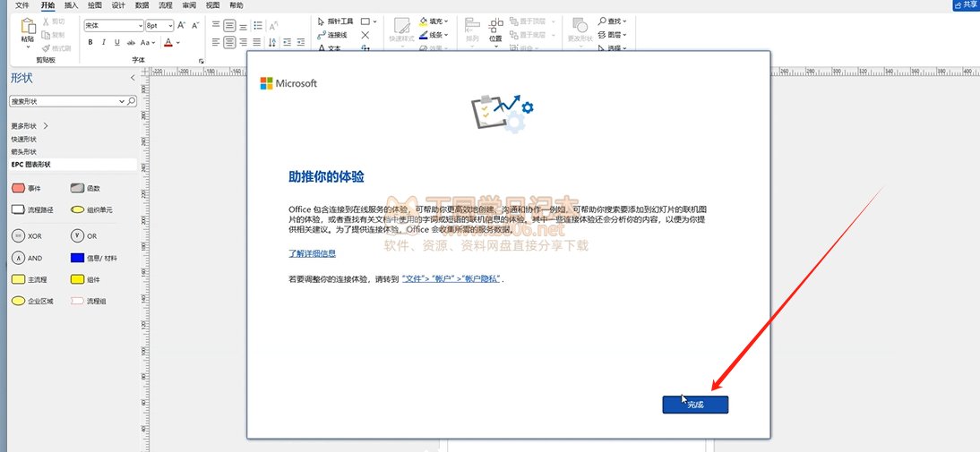Switch to the 设计 (Design) tab
This screenshot has width=980, height=452.
coord(118,5)
